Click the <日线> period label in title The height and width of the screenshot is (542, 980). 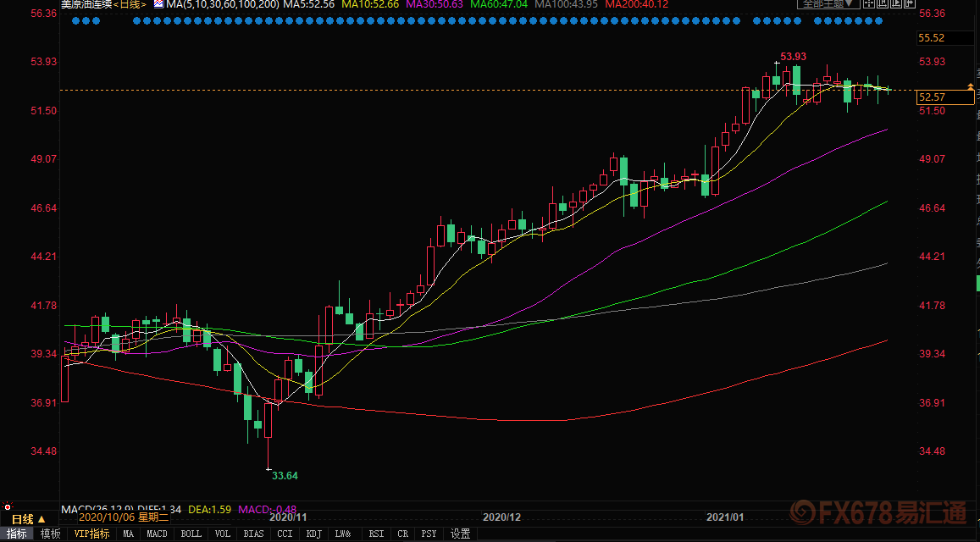130,3
